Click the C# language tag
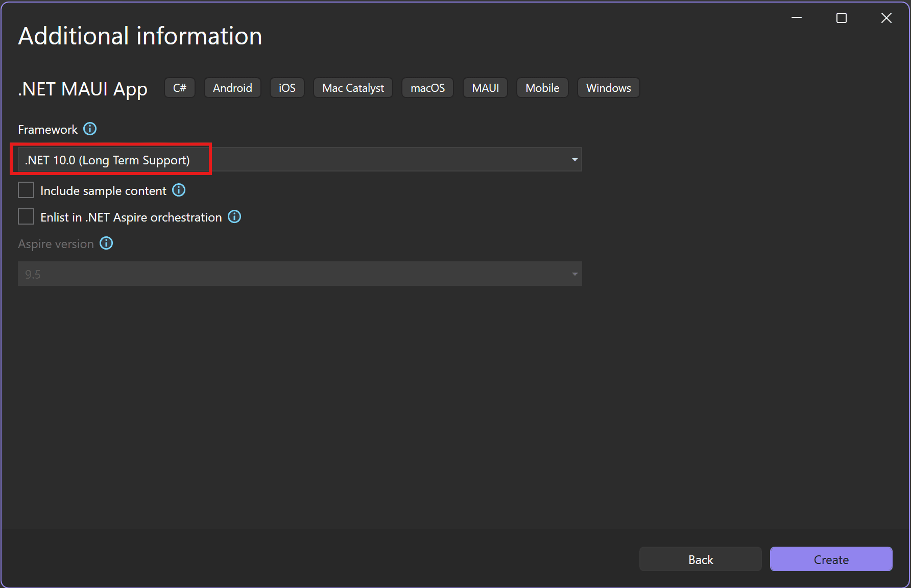 (x=180, y=88)
